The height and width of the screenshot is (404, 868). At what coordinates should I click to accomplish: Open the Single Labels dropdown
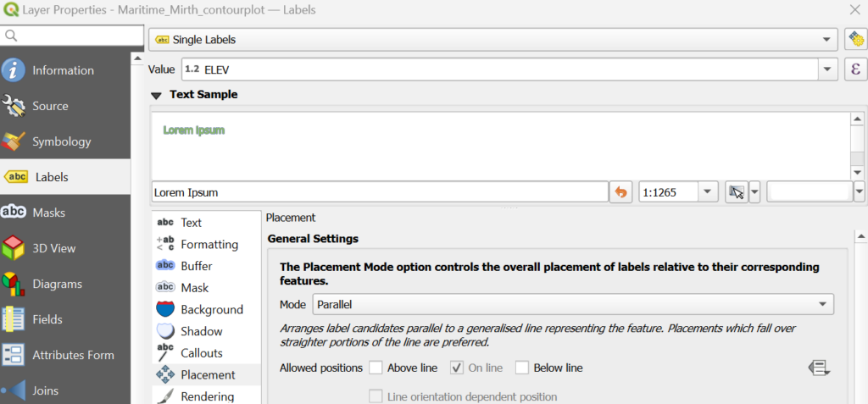pyautogui.click(x=493, y=39)
